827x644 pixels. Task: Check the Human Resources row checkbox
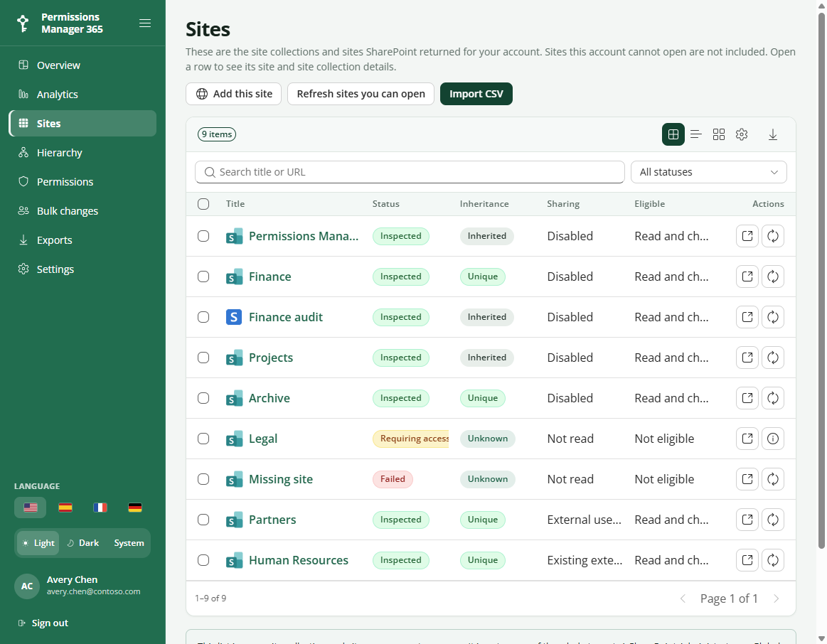(203, 560)
